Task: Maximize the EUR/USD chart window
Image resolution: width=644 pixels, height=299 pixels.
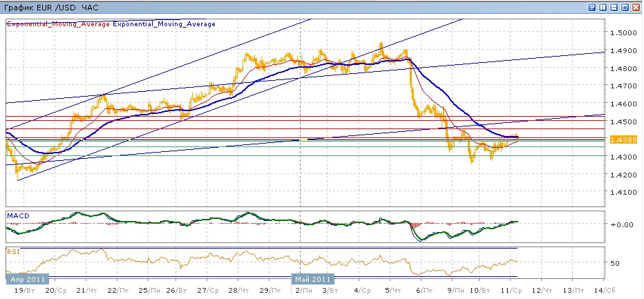Action: (625, 8)
